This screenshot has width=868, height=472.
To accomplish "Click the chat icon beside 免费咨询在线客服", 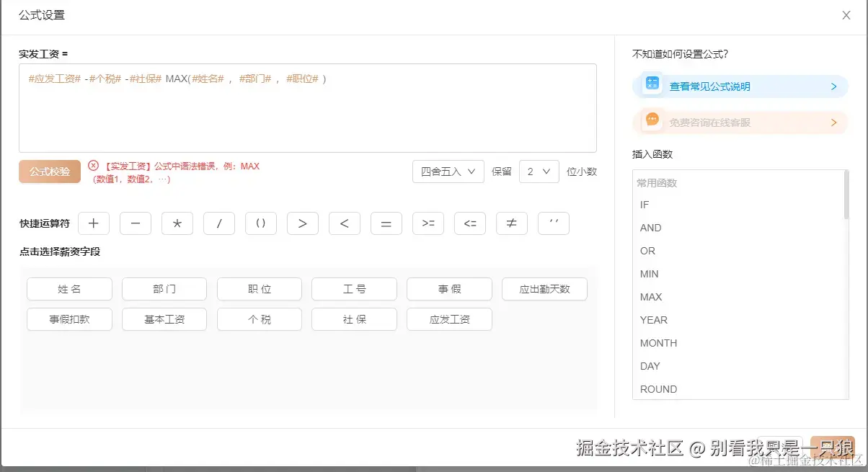I will (652, 123).
